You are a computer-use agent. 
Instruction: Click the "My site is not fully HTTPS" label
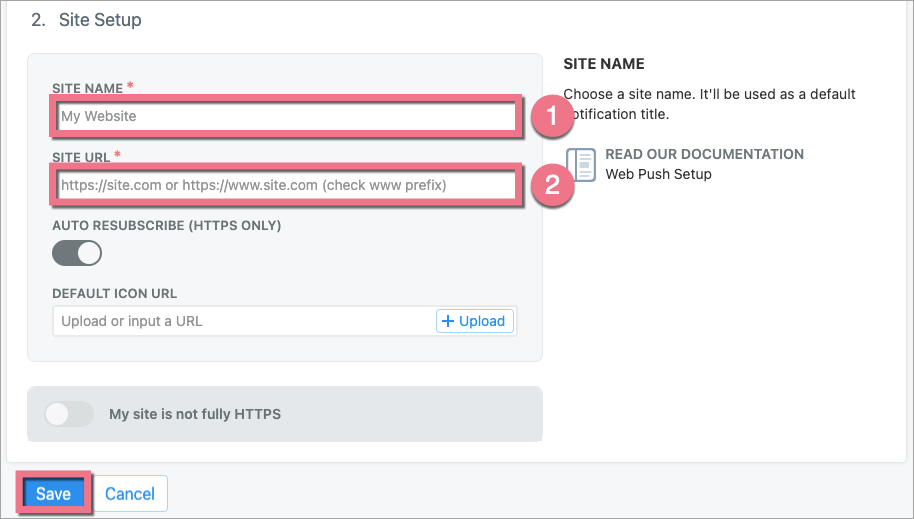click(x=195, y=414)
